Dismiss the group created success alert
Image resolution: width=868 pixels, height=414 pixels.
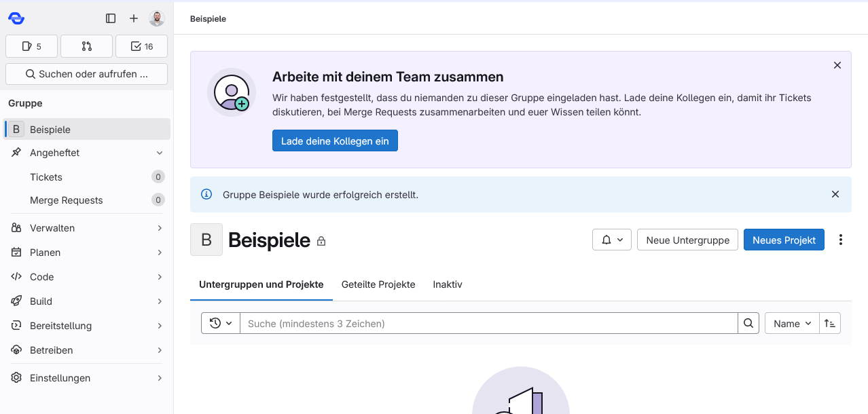click(x=835, y=194)
